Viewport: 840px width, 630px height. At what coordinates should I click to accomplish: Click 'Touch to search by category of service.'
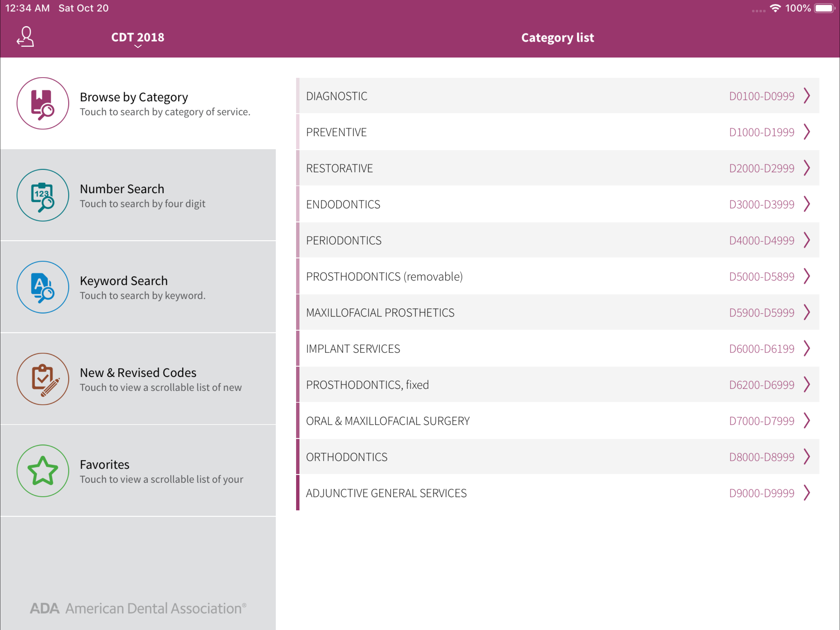point(165,112)
